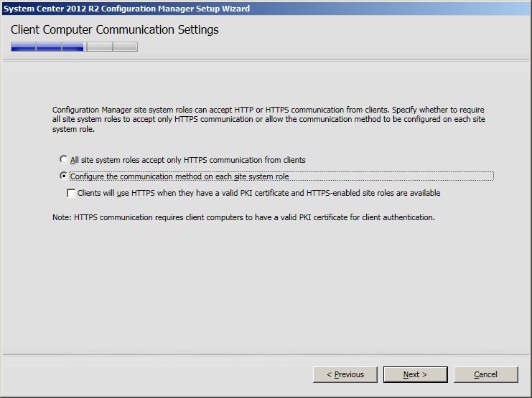
Task: Click the third filled progress bar segment
Action: 73,47
